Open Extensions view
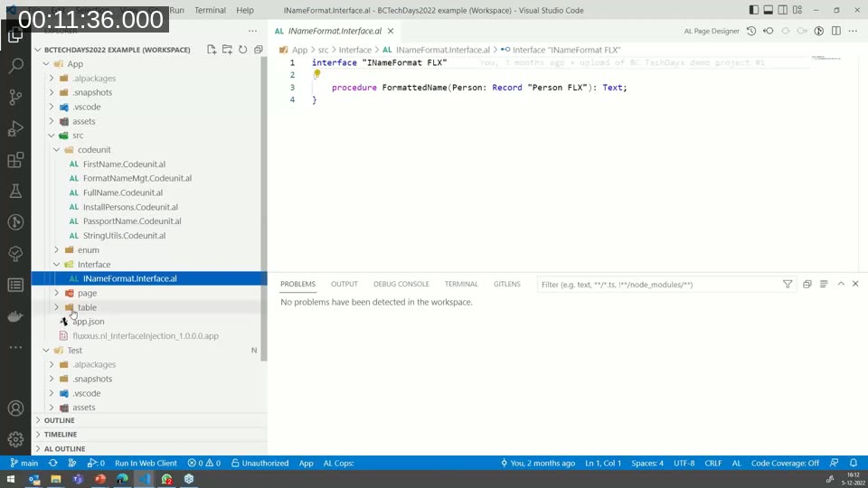The width and height of the screenshot is (868, 488). [x=15, y=160]
